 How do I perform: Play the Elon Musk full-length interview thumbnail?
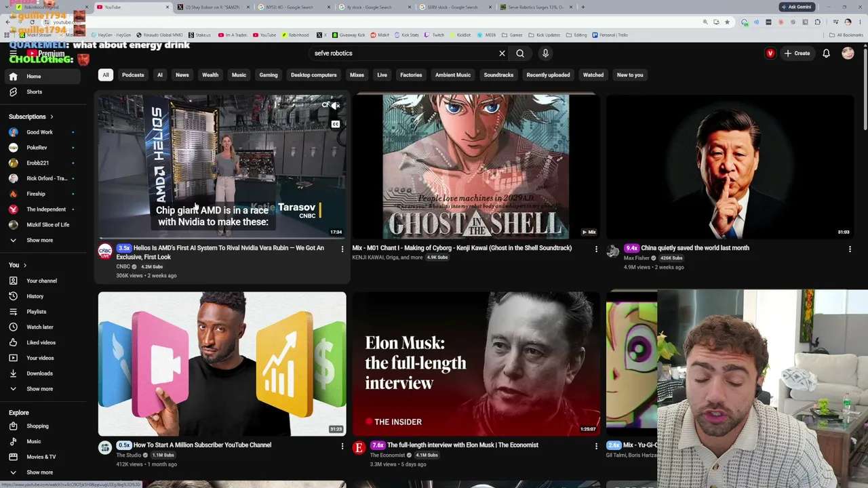tap(476, 364)
